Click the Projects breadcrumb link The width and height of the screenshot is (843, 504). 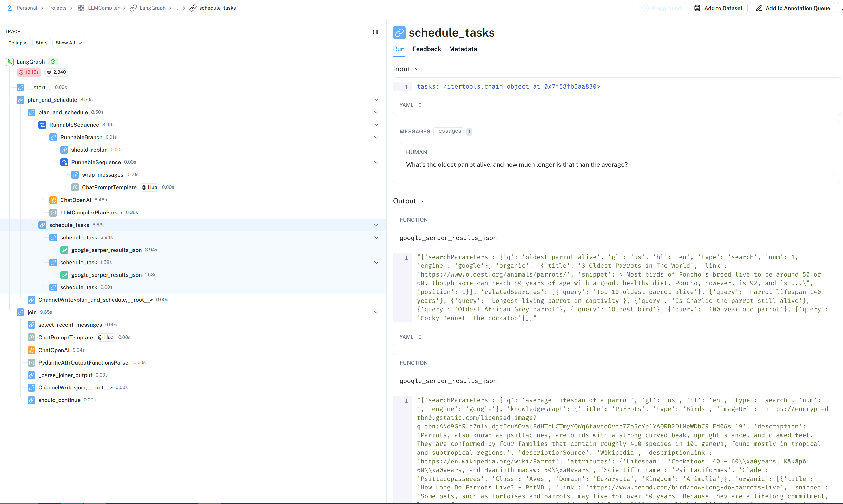57,8
